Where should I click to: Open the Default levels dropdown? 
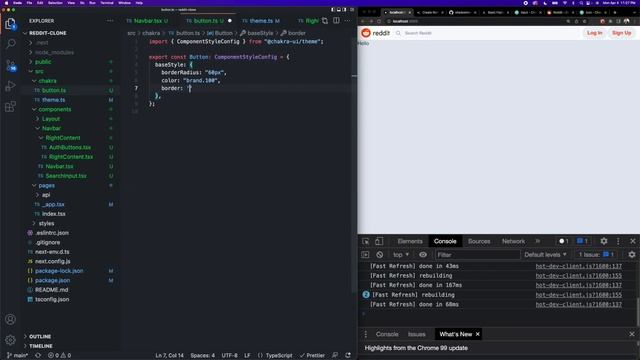545,255
